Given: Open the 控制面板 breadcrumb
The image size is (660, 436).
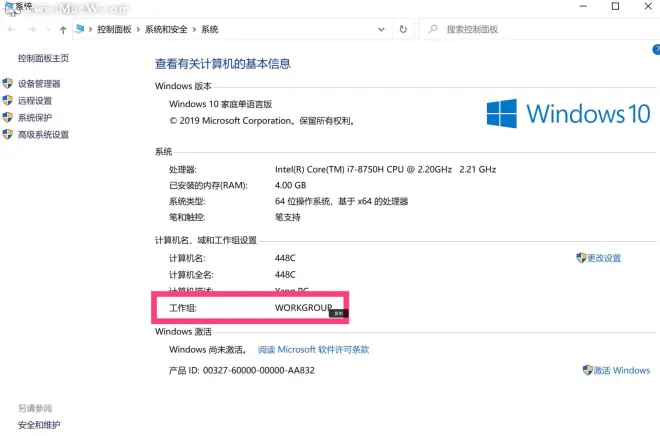Looking at the screenshot, I should point(114,29).
